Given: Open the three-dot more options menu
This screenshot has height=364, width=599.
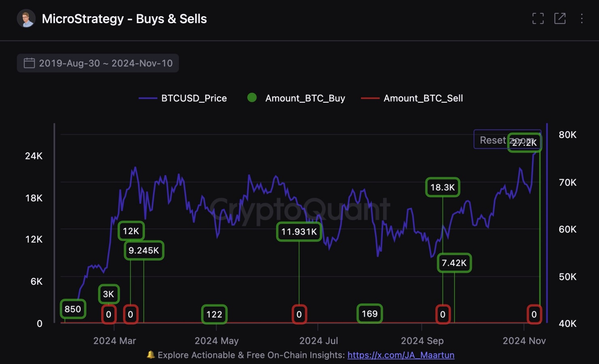Looking at the screenshot, I should click(x=582, y=18).
